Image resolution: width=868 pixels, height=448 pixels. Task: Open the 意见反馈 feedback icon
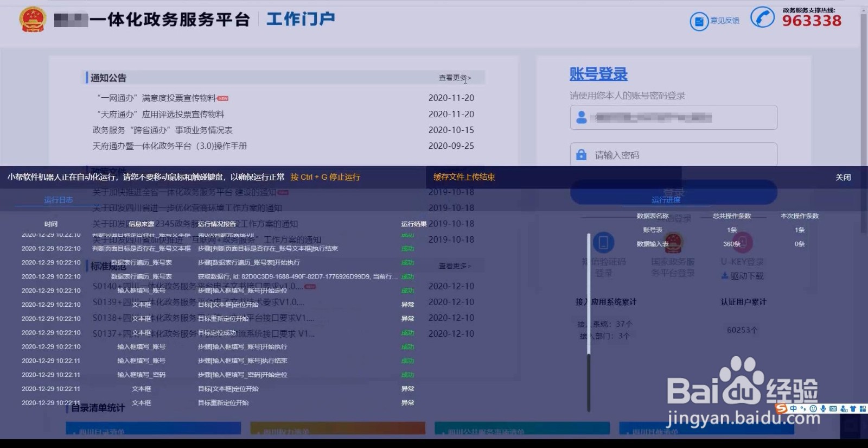tap(699, 21)
